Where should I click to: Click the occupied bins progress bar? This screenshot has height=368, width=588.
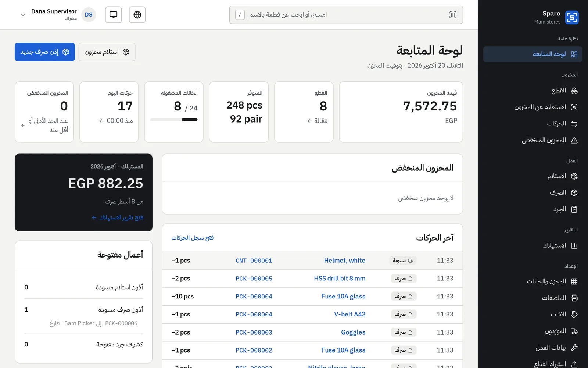point(174,120)
